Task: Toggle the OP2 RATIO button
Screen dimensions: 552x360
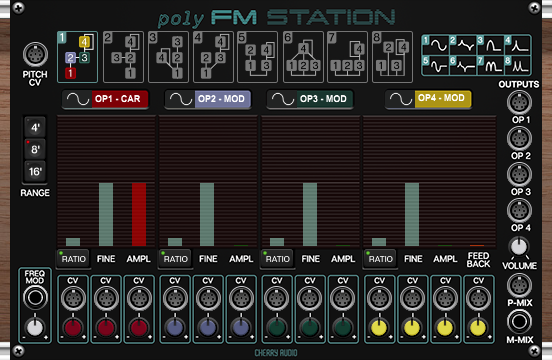Action: (x=175, y=259)
